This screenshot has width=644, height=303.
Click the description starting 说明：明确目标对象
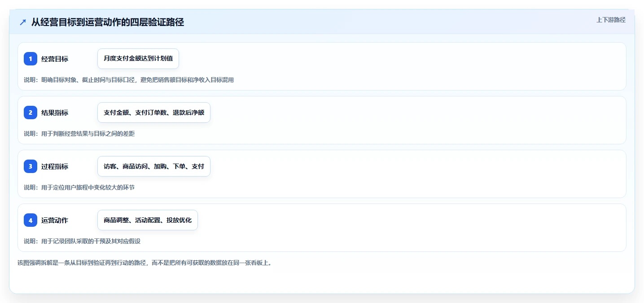pyautogui.click(x=129, y=80)
